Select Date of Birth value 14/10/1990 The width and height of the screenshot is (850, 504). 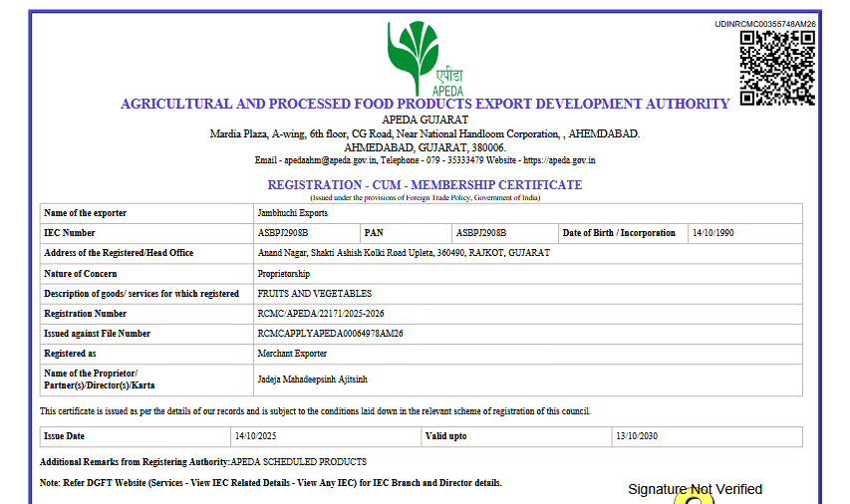click(711, 233)
